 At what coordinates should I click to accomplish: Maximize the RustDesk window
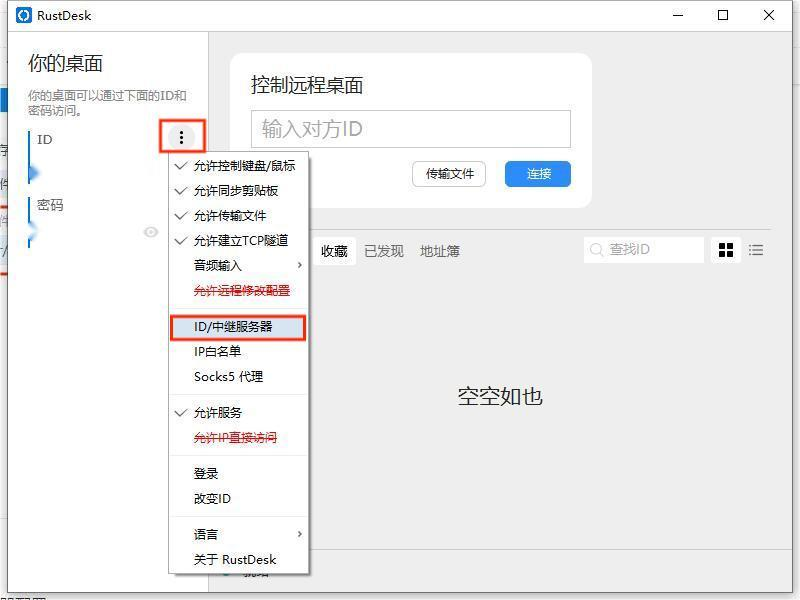pos(723,15)
